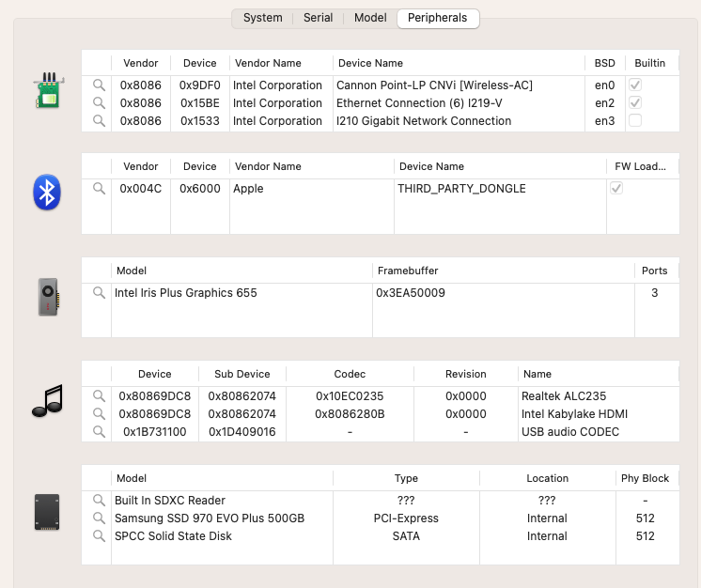Select the 0x6000 Bluetooth device cell
The image size is (701, 588).
pyautogui.click(x=200, y=188)
